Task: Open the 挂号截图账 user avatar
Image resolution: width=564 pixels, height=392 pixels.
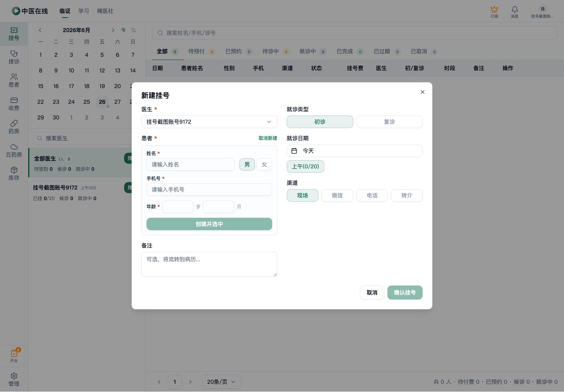Action: point(543,11)
